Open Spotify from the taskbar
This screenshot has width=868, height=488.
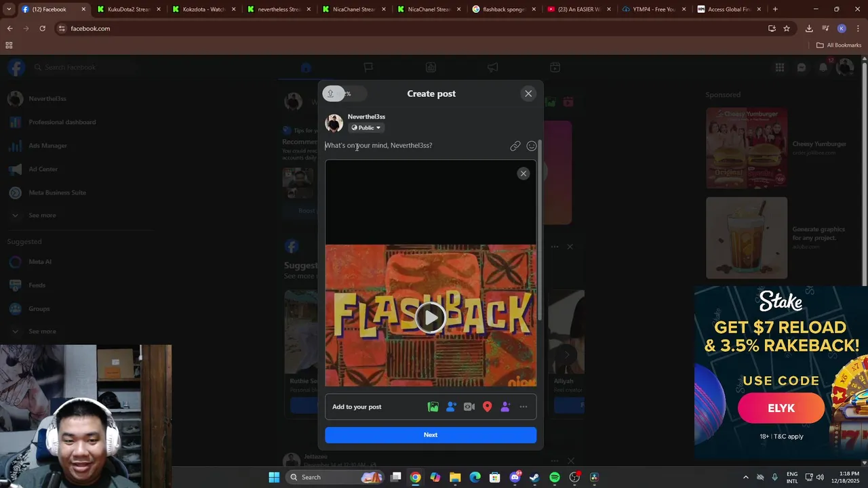(554, 477)
